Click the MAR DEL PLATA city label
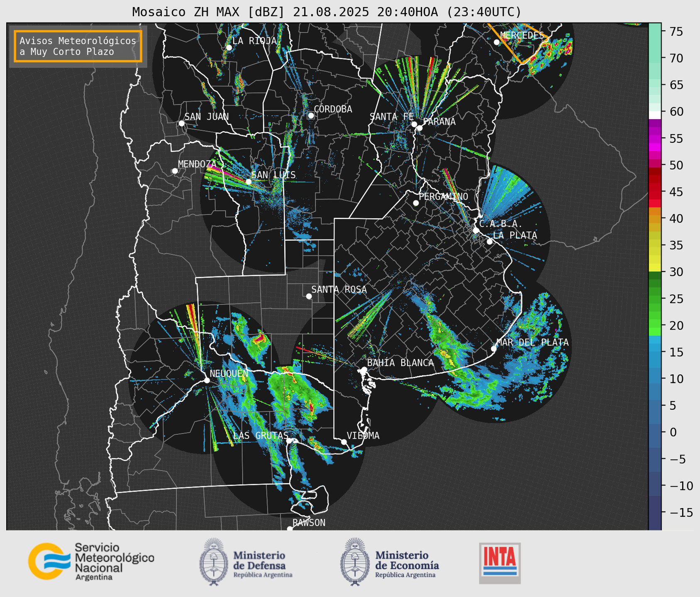This screenshot has height=597, width=700. (532, 342)
